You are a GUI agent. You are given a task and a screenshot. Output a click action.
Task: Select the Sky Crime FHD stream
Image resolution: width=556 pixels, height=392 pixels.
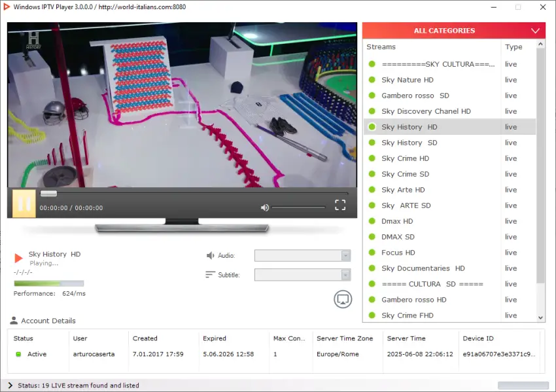tap(449, 315)
